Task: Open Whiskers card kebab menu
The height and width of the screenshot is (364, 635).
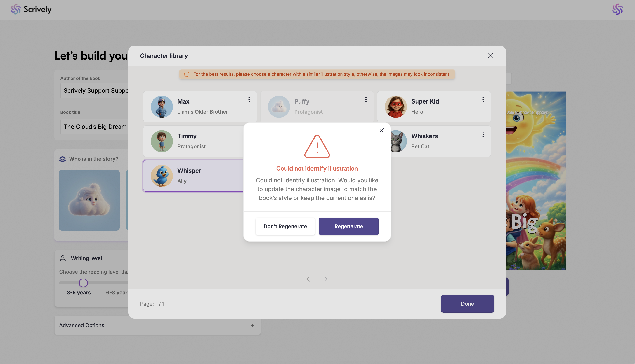Action: click(483, 134)
